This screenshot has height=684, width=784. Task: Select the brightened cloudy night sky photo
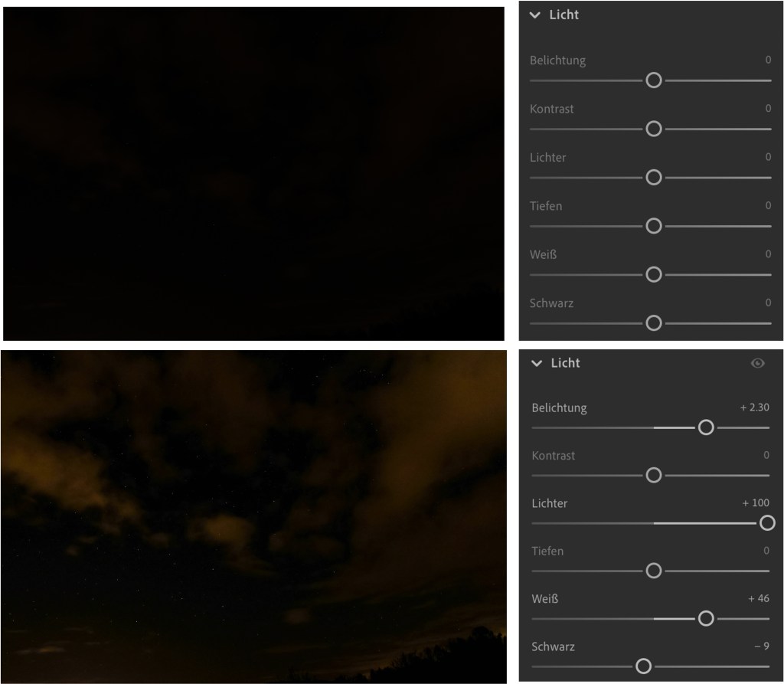tap(253, 516)
